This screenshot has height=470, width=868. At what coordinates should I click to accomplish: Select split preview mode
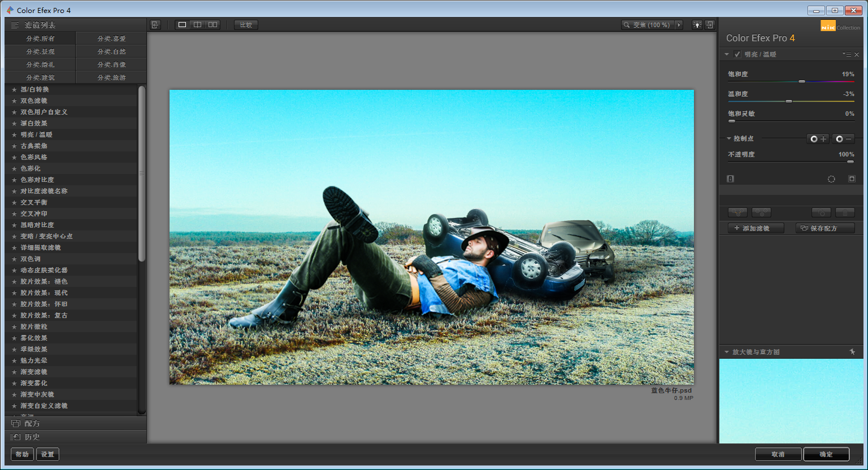tap(197, 25)
